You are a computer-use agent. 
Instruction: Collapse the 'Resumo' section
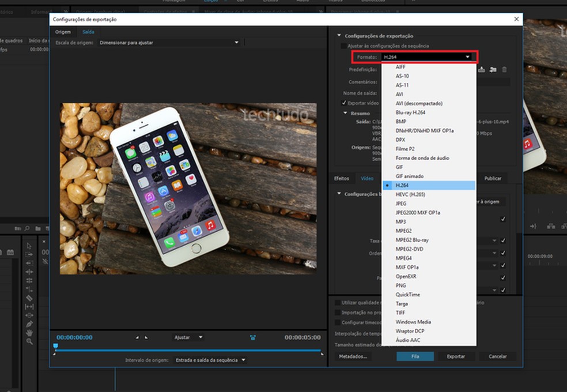tap(346, 114)
